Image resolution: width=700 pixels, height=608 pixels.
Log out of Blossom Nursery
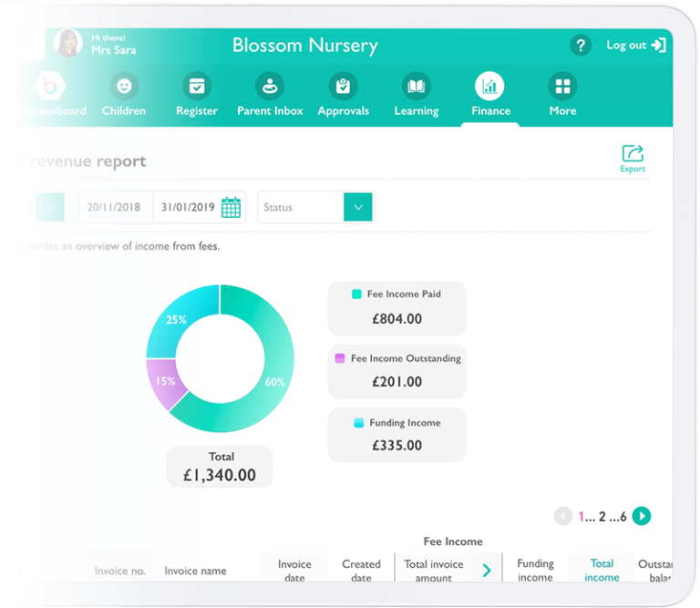click(637, 45)
